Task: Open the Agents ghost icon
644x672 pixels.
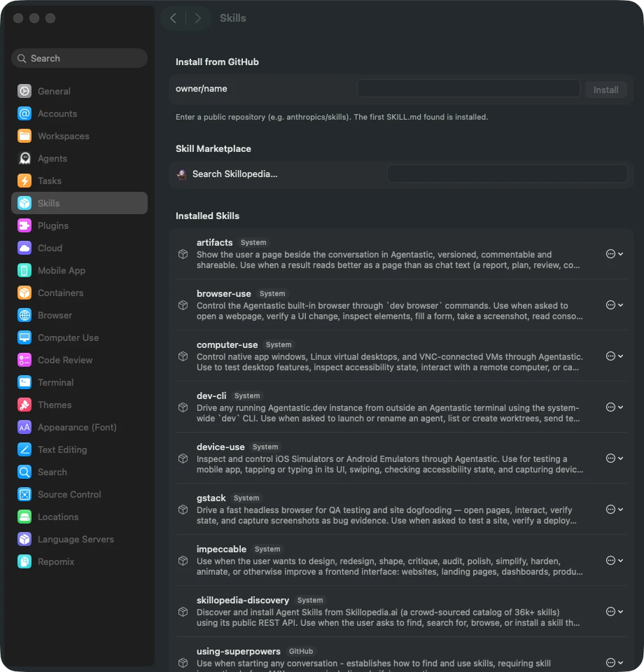Action: 24,158
